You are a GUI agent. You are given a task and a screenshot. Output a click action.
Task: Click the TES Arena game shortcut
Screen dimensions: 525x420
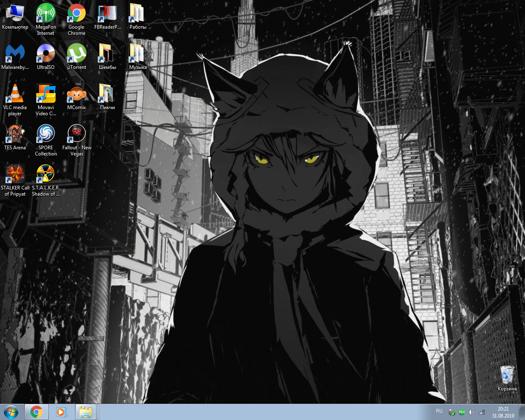coord(15,137)
